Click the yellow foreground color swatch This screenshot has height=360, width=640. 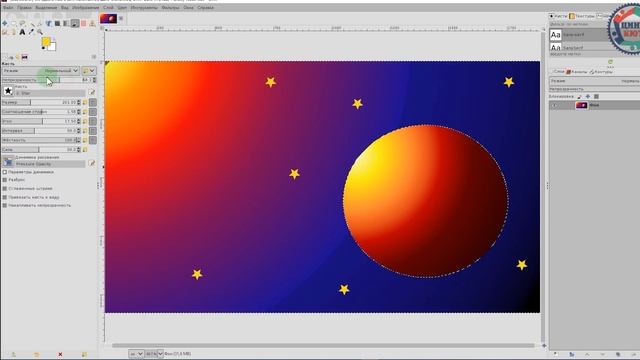46,41
